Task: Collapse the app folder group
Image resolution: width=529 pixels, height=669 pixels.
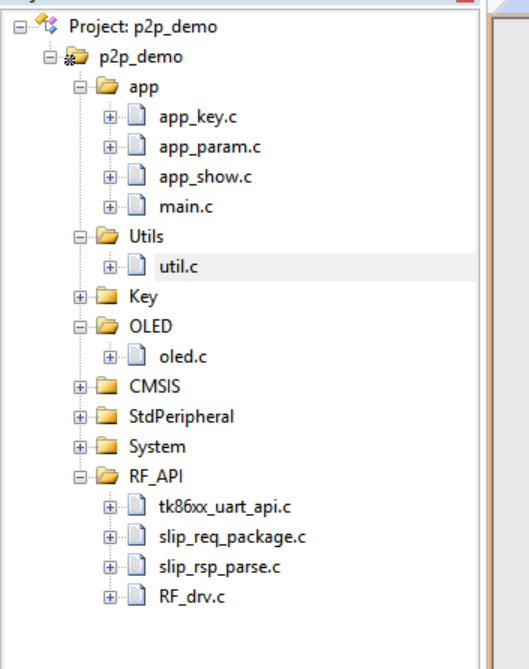Action: pyautogui.click(x=80, y=87)
